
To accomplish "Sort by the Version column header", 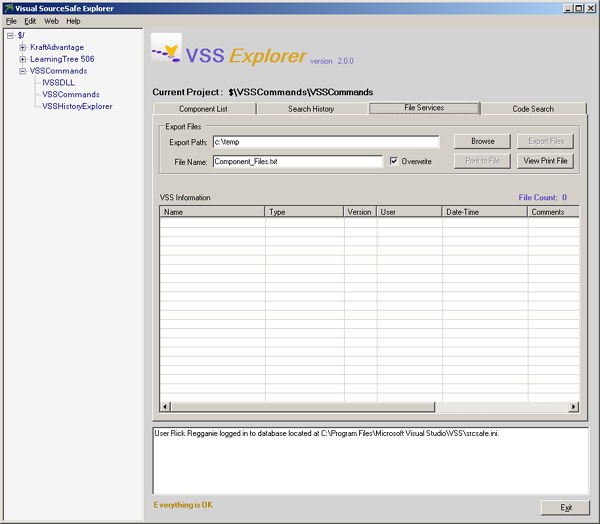I will click(360, 212).
